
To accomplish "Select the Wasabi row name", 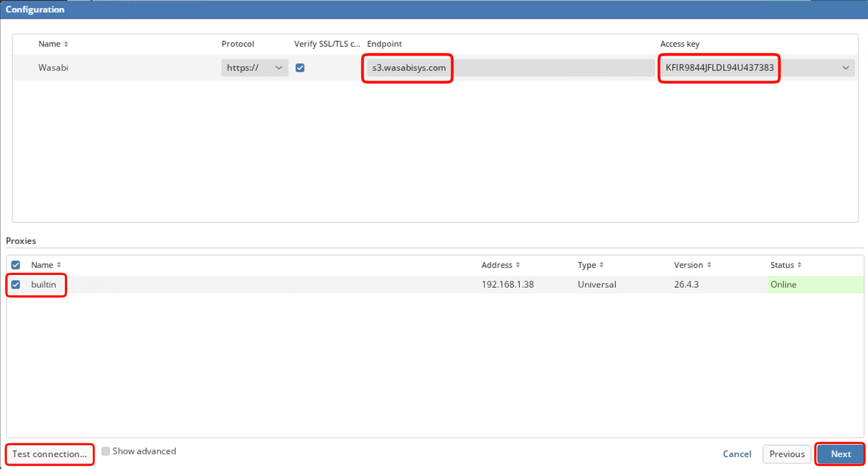I will (53, 68).
